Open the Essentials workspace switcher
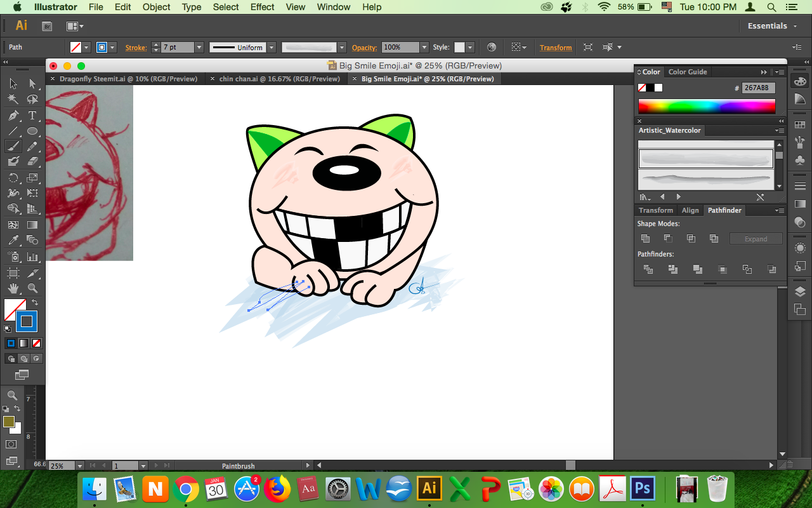 click(771, 26)
